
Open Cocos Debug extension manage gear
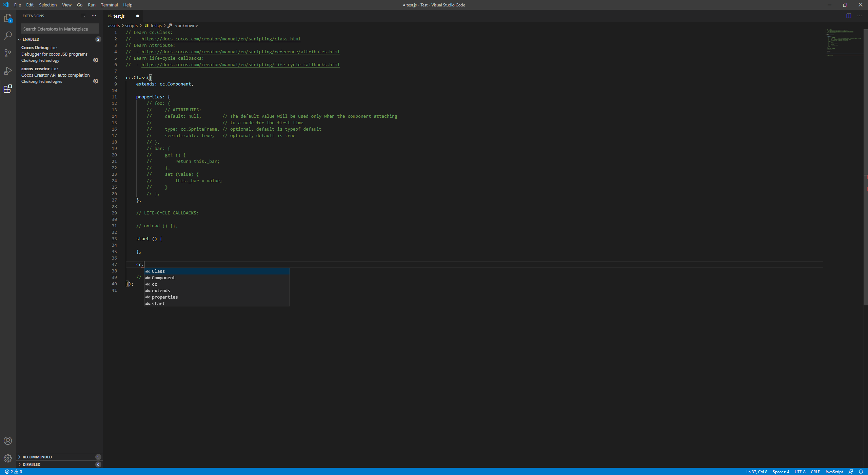pos(96,60)
